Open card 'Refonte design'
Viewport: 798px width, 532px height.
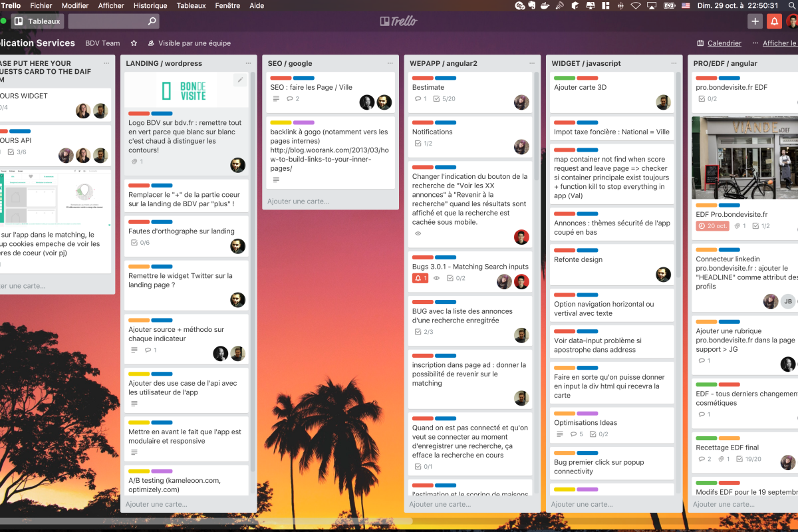point(612,265)
